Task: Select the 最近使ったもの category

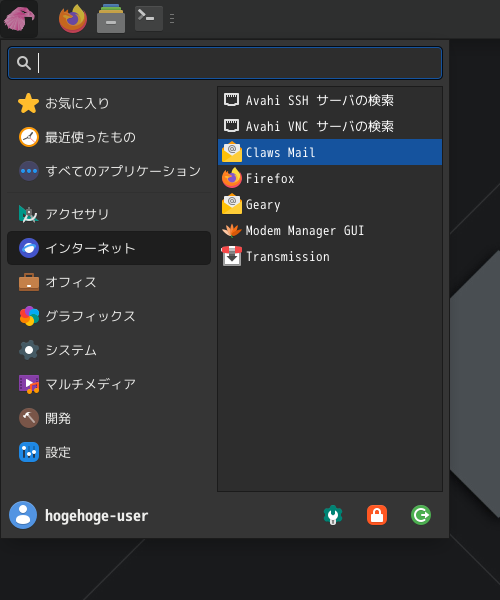Action: pos(109,137)
